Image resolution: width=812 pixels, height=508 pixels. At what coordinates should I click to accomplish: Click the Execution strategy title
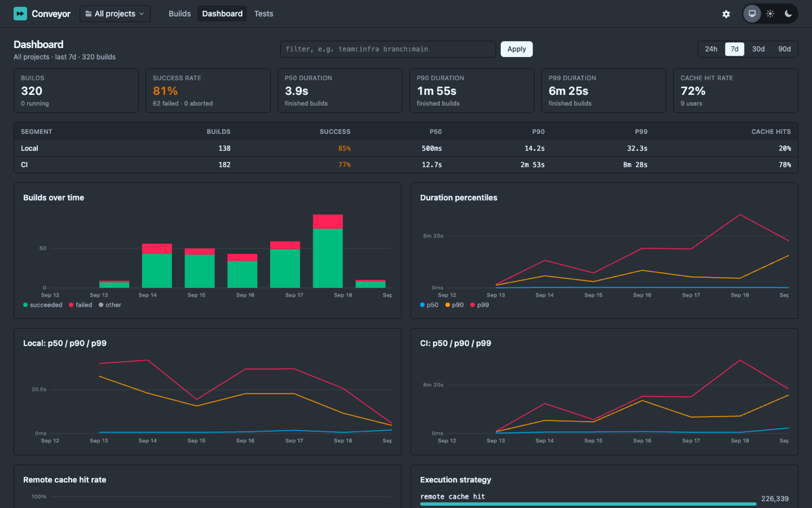point(455,480)
